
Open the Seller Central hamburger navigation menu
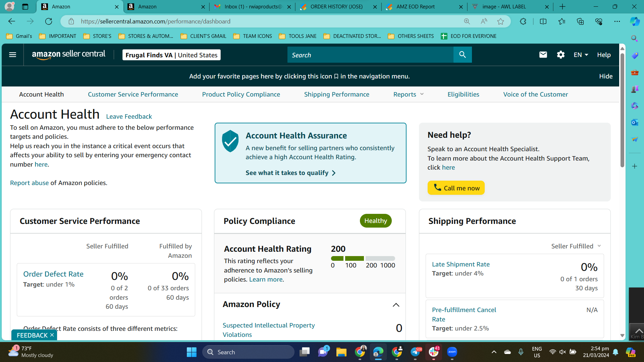click(13, 55)
